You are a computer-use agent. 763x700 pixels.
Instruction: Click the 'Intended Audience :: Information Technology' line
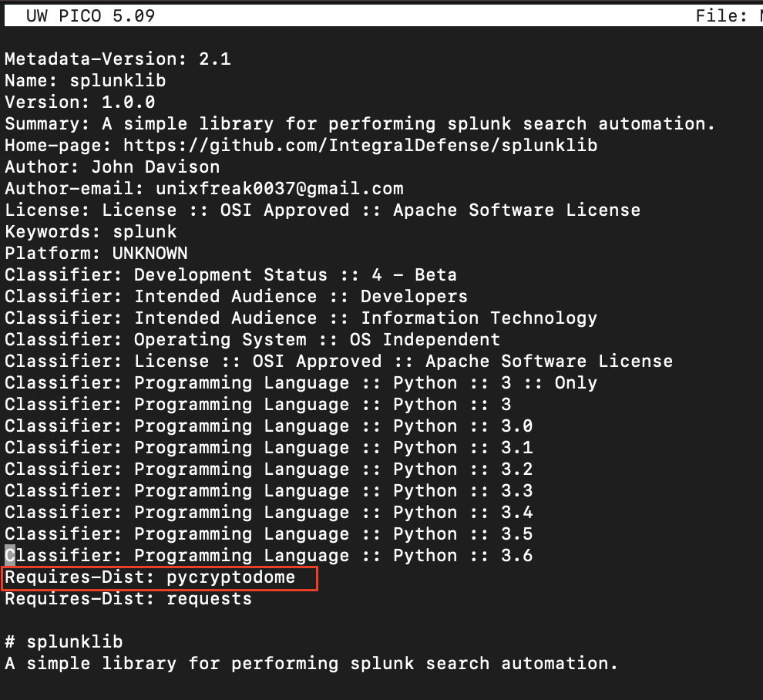pyautogui.click(x=301, y=318)
